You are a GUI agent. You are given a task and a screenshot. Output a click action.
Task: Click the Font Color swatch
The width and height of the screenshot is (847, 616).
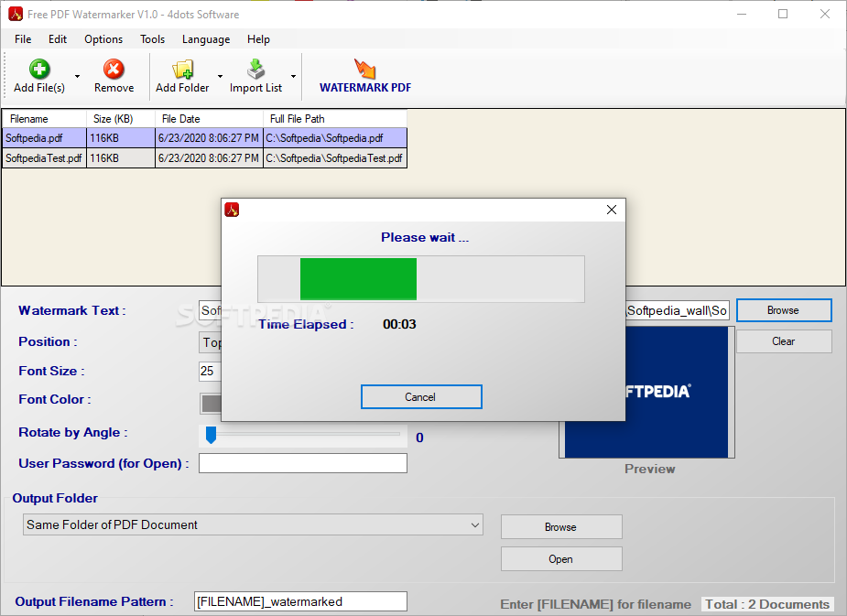coord(211,404)
